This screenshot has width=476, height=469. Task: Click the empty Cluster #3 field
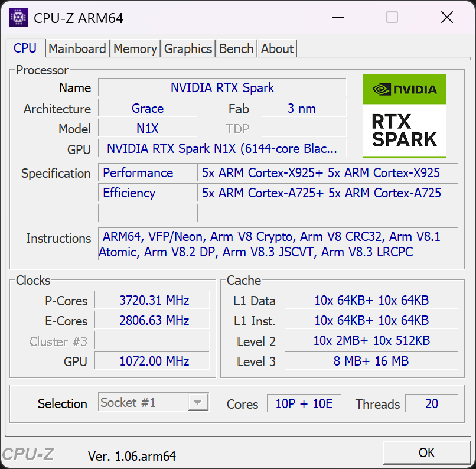click(152, 341)
